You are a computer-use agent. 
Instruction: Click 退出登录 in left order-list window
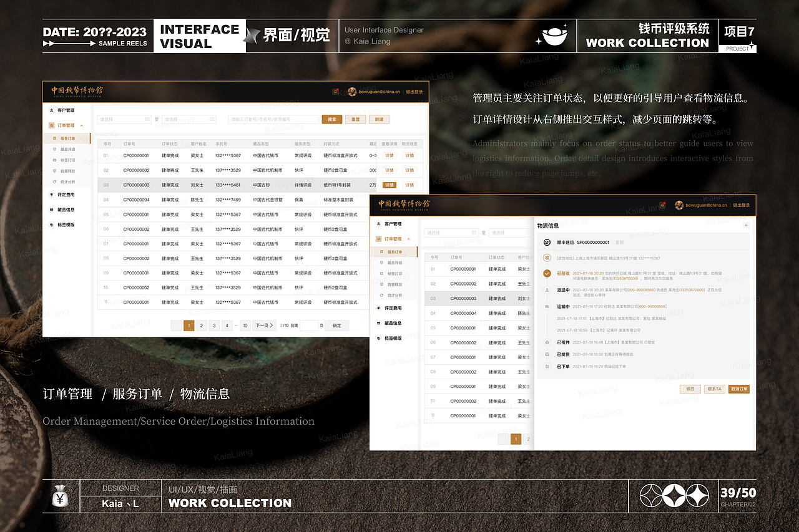[414, 92]
